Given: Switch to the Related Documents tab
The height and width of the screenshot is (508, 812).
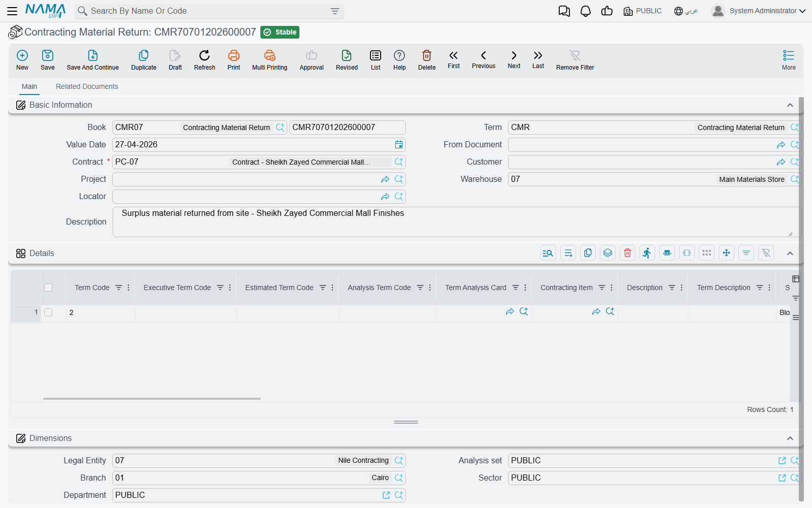Looking at the screenshot, I should point(87,86).
